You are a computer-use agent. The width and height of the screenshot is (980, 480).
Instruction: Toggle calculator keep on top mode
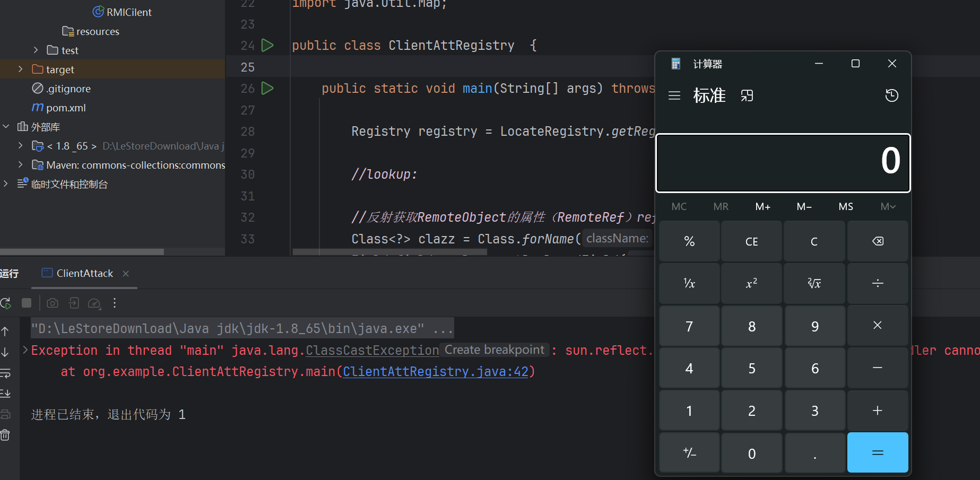[x=747, y=95]
